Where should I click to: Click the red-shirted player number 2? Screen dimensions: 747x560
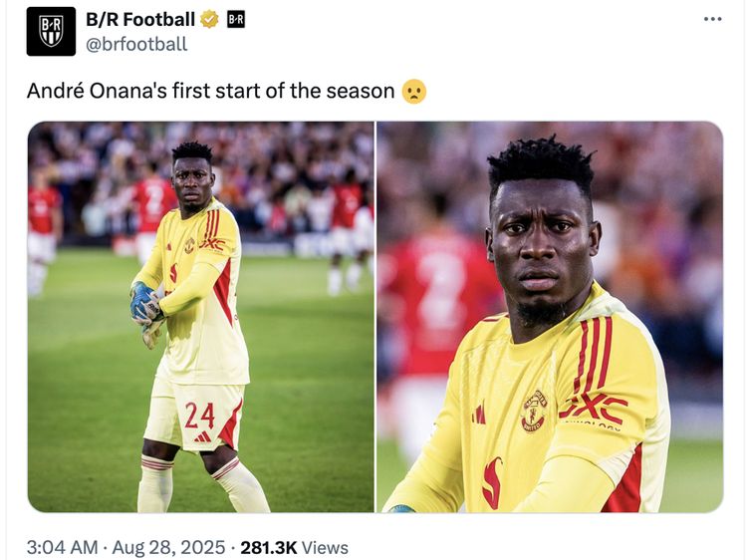[154, 200]
